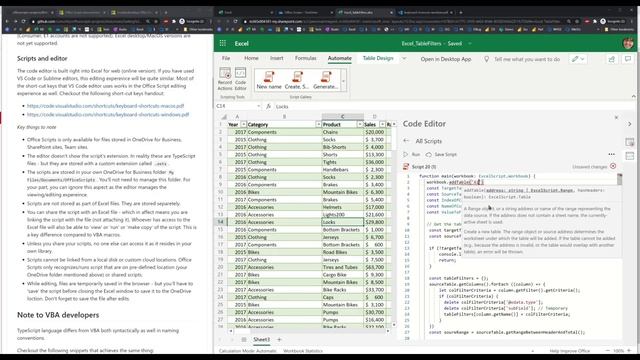Open the keyboard-shortcuts-windows.pdf link
Viewport: 640px width, 360px height.
coord(108,115)
